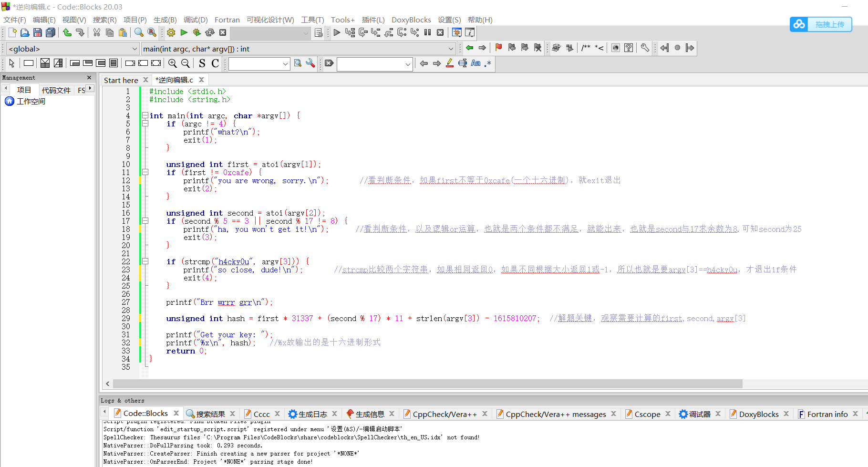Click the editor scrollbar left arrow

(108, 384)
